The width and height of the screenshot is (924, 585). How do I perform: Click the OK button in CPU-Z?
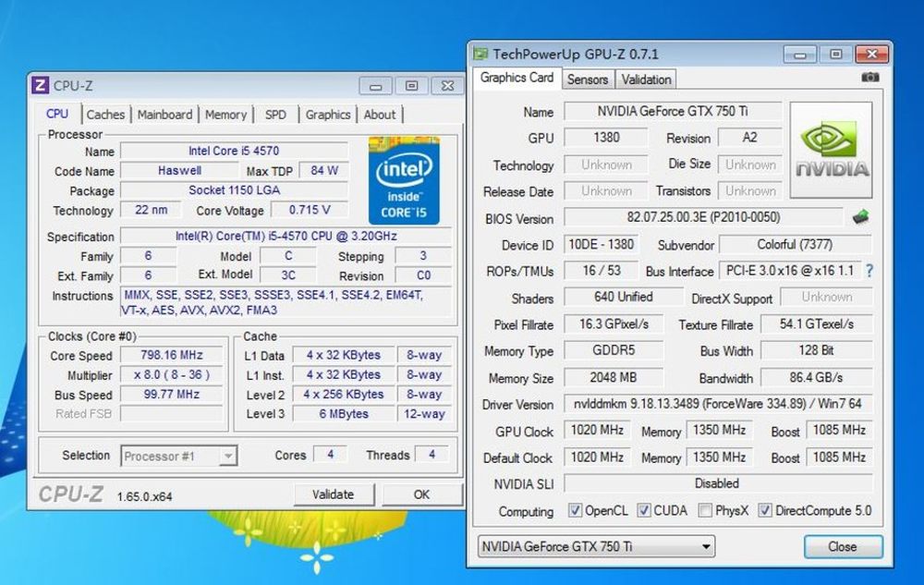(x=421, y=494)
